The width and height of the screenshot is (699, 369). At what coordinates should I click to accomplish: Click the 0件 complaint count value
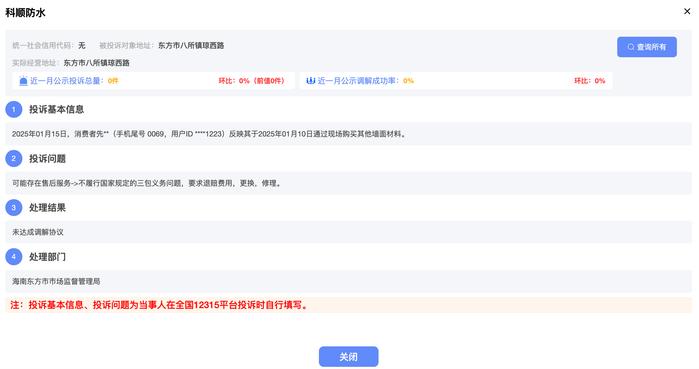coord(113,81)
